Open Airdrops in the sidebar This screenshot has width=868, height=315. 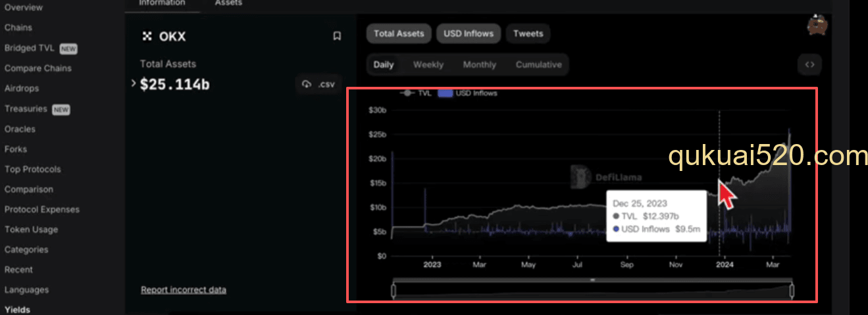pos(22,88)
